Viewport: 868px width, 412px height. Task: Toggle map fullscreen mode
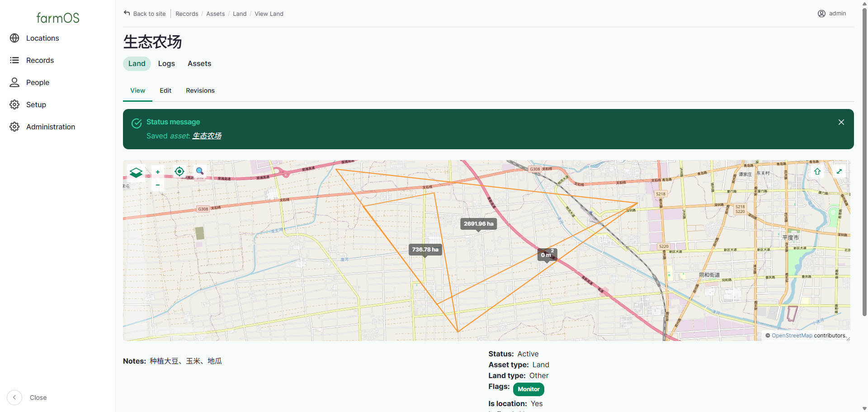coord(839,171)
